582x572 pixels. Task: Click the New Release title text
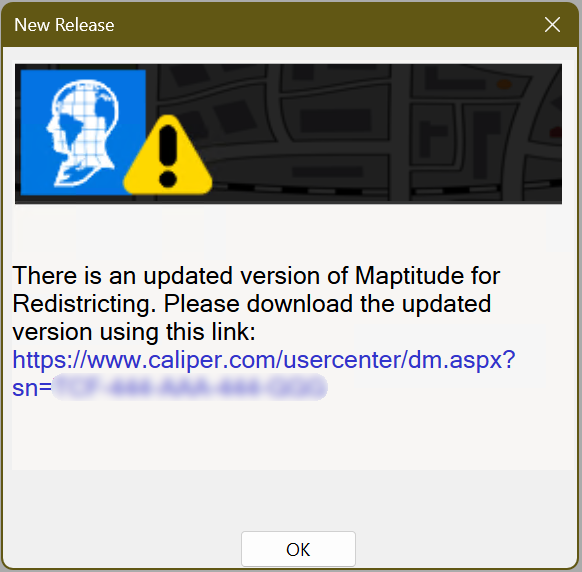[x=64, y=25]
